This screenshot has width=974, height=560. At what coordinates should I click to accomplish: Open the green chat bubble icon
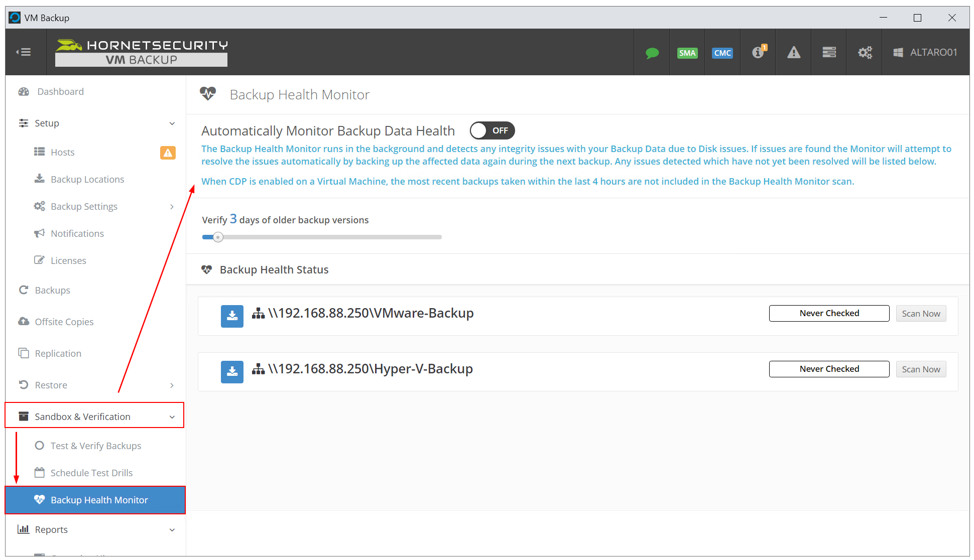(652, 53)
